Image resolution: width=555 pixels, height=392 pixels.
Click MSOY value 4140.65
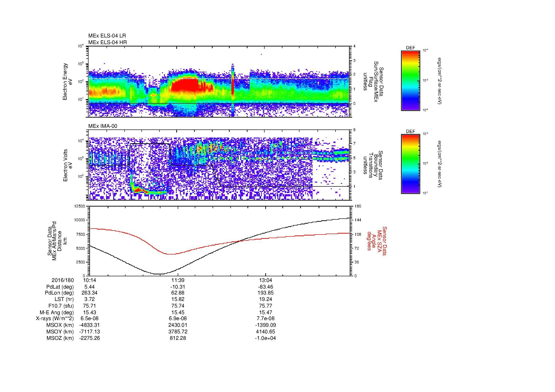pyautogui.click(x=266, y=332)
